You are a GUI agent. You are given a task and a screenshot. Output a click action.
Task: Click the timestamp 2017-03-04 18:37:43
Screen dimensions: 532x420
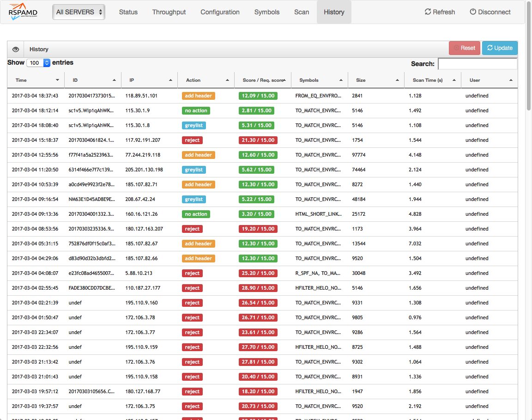[35, 96]
